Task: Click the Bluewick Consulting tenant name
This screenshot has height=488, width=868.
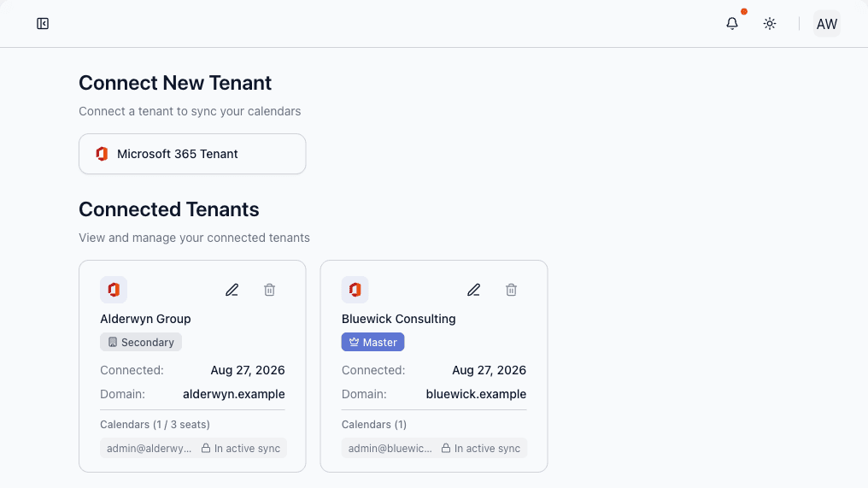Action: (399, 319)
